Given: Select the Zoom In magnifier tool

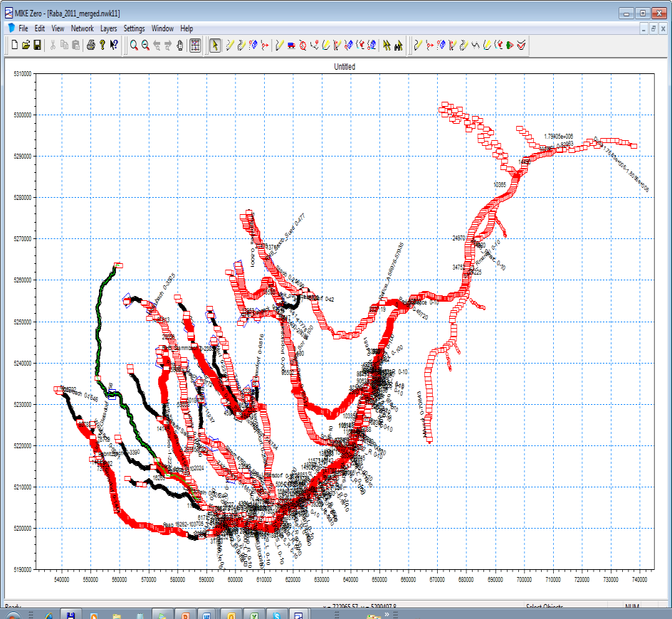Looking at the screenshot, I should click(x=134, y=45).
